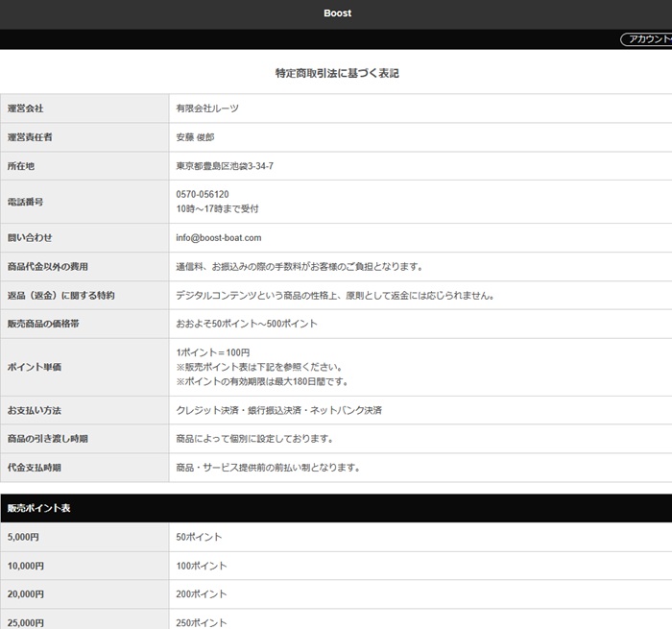Select the company name 有限会社ルーツ
Screen dimensions: 672x629
point(207,109)
